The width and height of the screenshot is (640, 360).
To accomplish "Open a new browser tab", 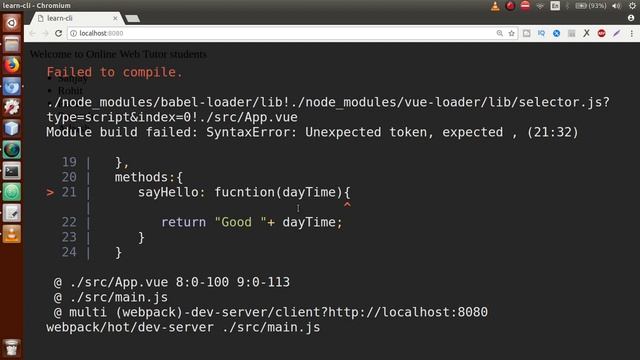I will 132,18.
